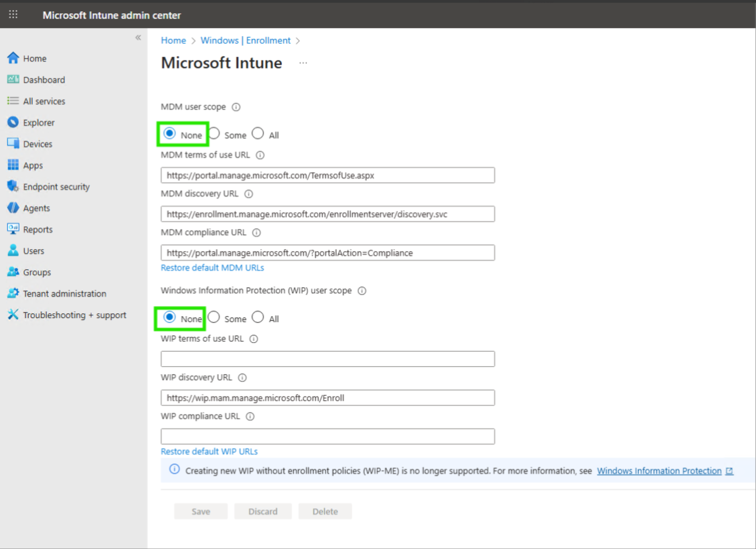Select Some for WIP user scope
756x549 pixels.
tap(214, 317)
